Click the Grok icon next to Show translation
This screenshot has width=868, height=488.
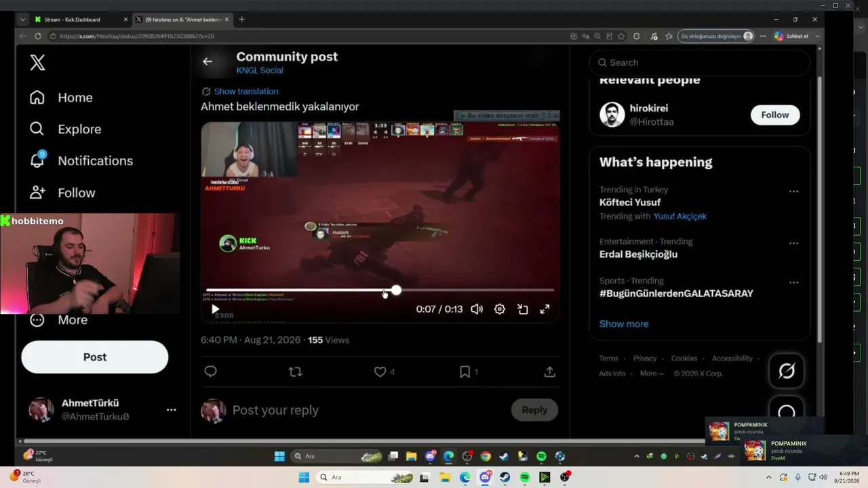click(x=206, y=91)
